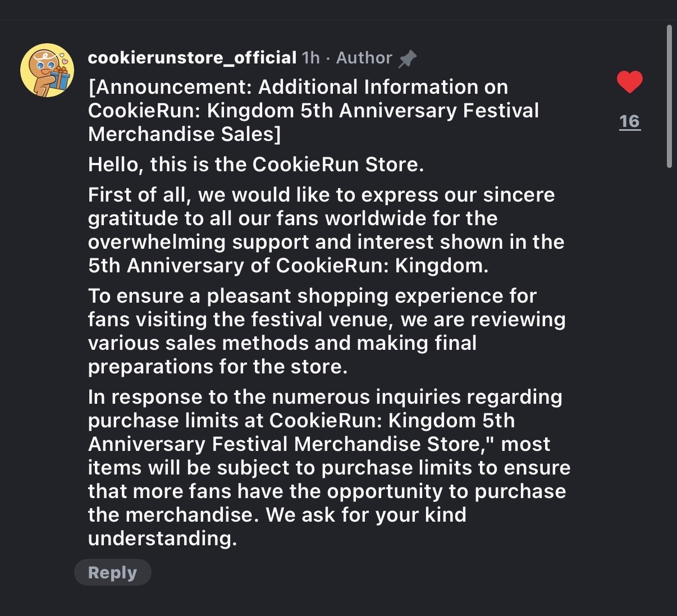
Task: Click the pinned comment pushpin icon
Action: [407, 58]
